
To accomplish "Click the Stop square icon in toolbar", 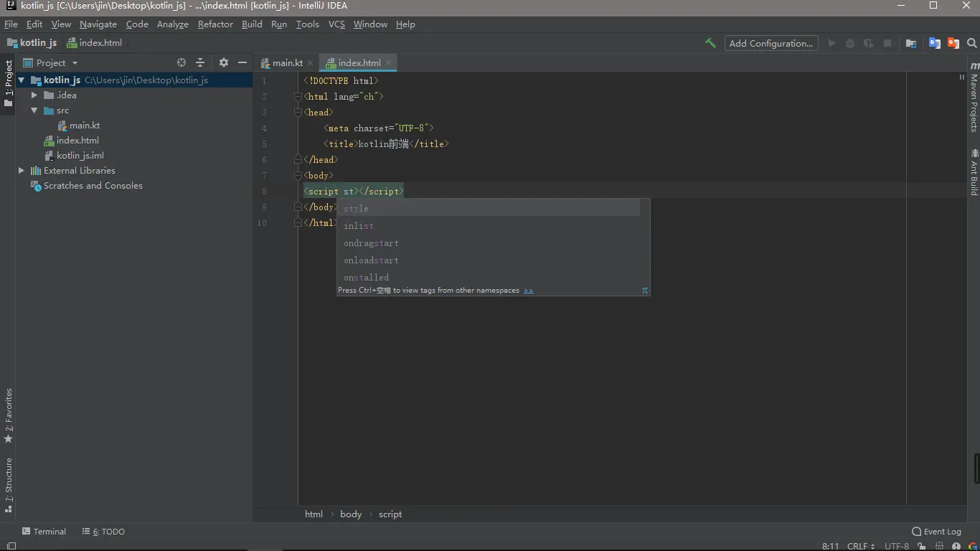I will [887, 43].
